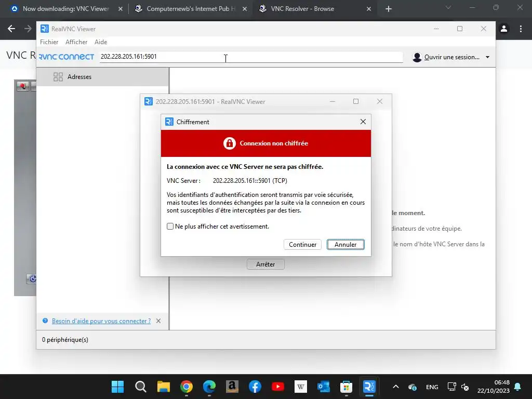Image resolution: width=532 pixels, height=399 pixels.
Task: Dismiss the help banner with its X
Action: (x=158, y=321)
